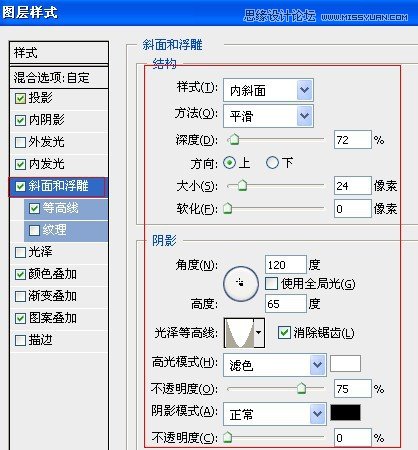The height and width of the screenshot is (450, 418).
Task: Uncheck the 斜面和浮雕 bevel checkbox
Action: coord(20,186)
